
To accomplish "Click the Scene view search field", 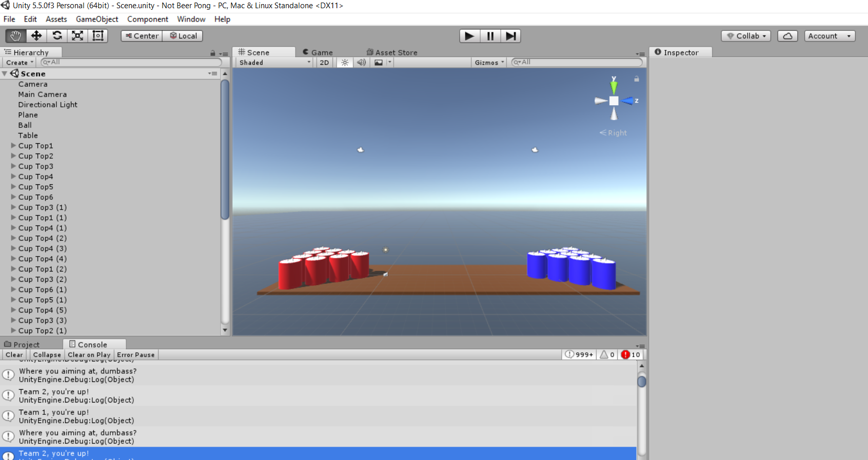I will [577, 62].
